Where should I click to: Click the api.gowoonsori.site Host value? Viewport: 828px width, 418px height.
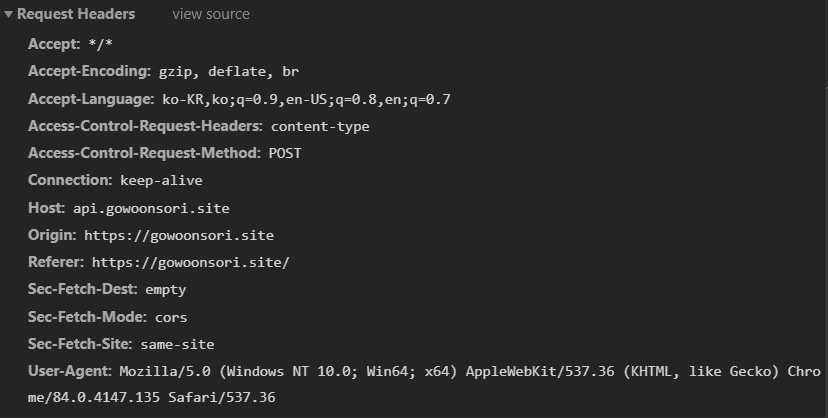pos(151,208)
